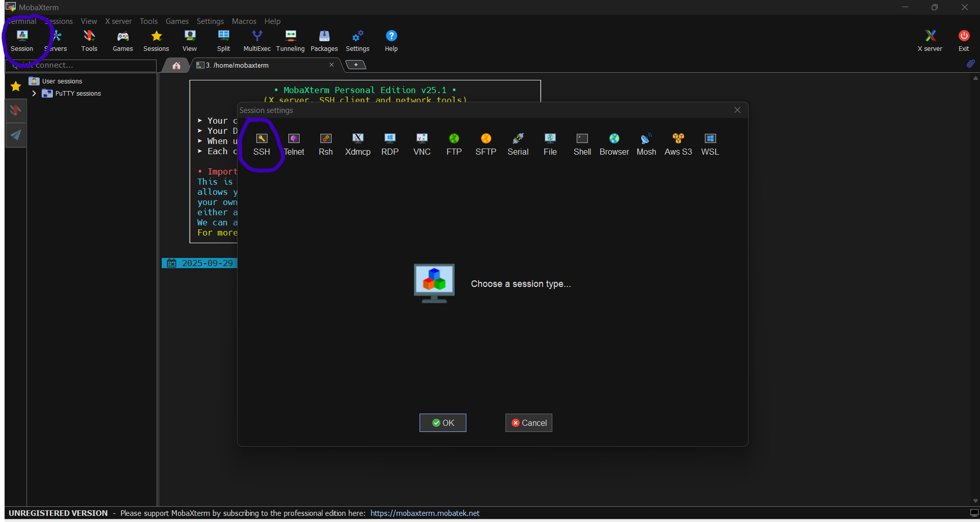980x522 pixels.
Task: Choose the Browser session type
Action: pos(614,144)
